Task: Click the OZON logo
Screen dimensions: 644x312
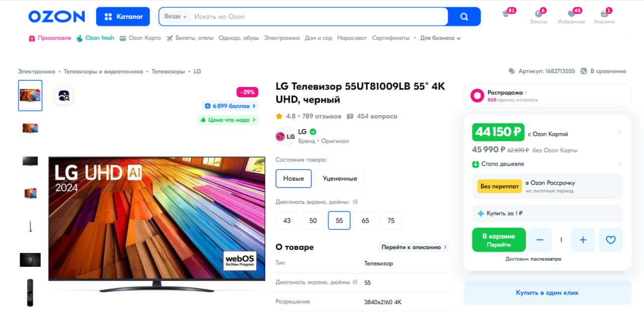Action: (56, 17)
